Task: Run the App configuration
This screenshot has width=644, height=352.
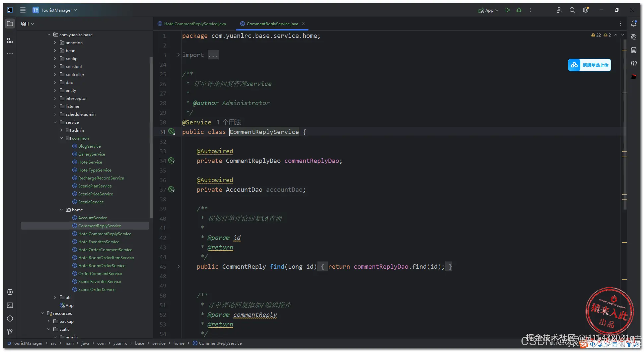Action: tap(507, 10)
